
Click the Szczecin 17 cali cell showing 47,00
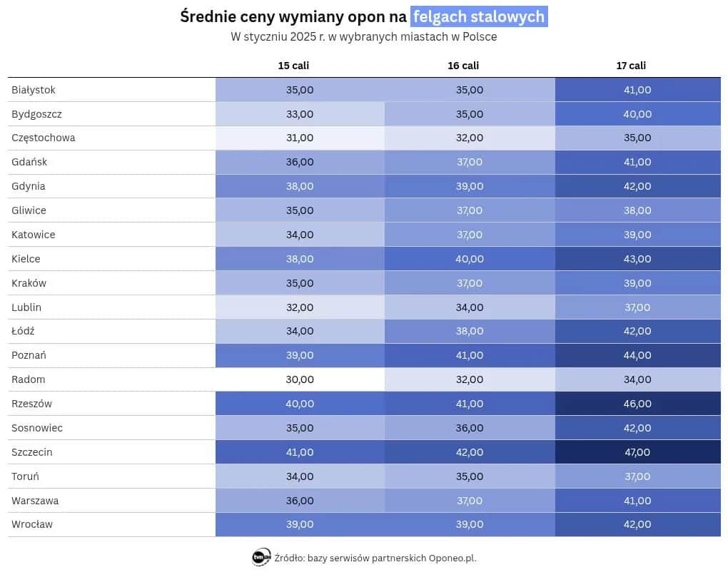[x=637, y=452]
